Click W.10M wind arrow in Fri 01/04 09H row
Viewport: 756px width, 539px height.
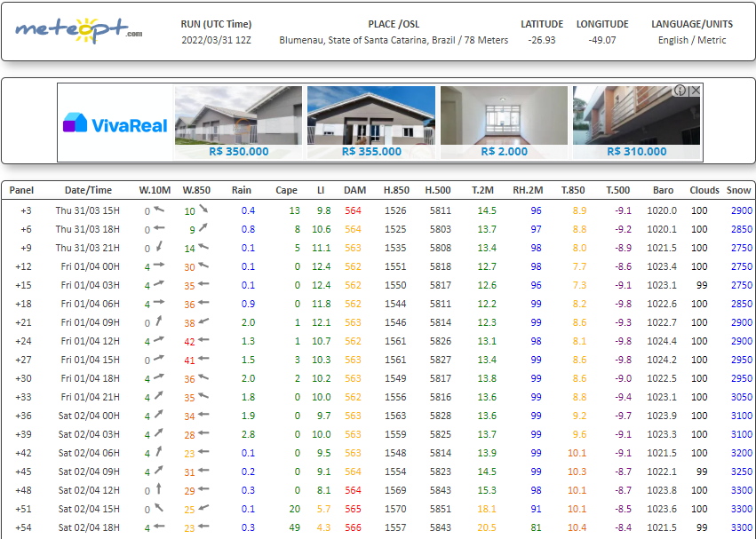click(x=159, y=321)
